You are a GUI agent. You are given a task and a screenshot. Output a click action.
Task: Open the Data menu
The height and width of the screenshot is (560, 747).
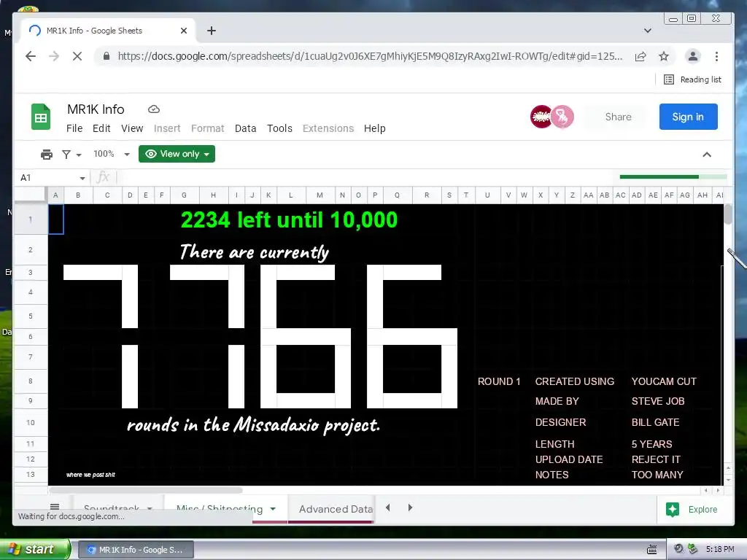(245, 128)
